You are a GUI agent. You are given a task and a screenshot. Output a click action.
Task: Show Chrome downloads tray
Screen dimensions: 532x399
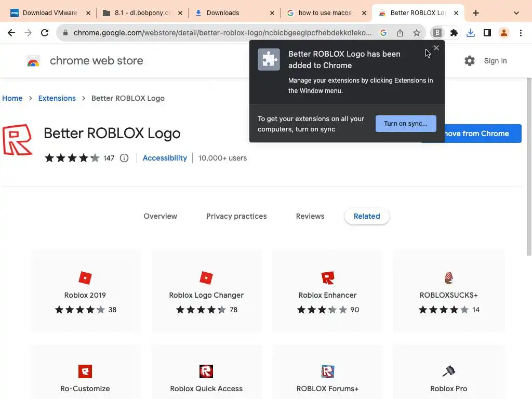point(471,33)
